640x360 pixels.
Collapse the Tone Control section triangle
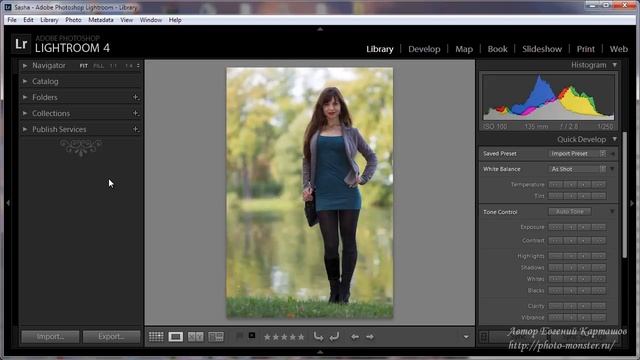612,211
